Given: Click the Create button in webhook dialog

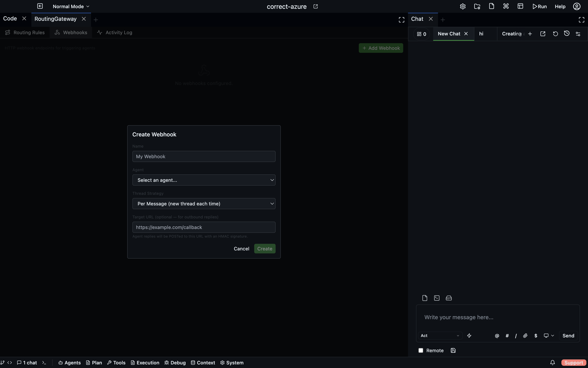Looking at the screenshot, I should pos(265,248).
